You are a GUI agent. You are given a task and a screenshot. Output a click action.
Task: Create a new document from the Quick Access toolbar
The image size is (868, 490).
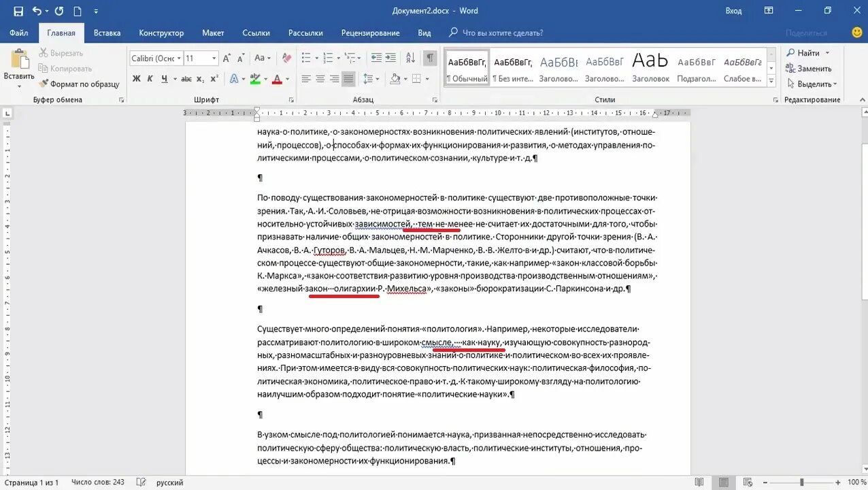[x=78, y=11]
